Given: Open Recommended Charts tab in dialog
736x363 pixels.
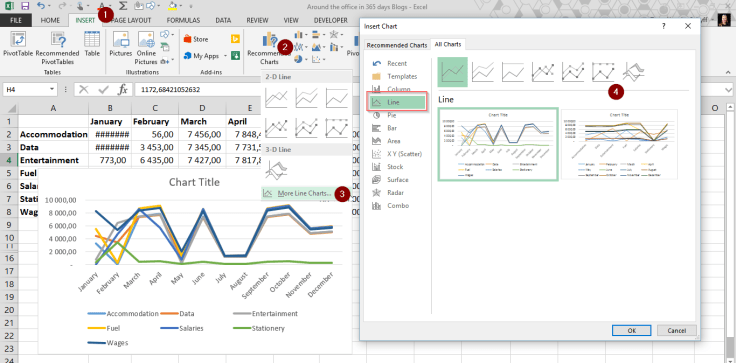Looking at the screenshot, I should pos(397,45).
